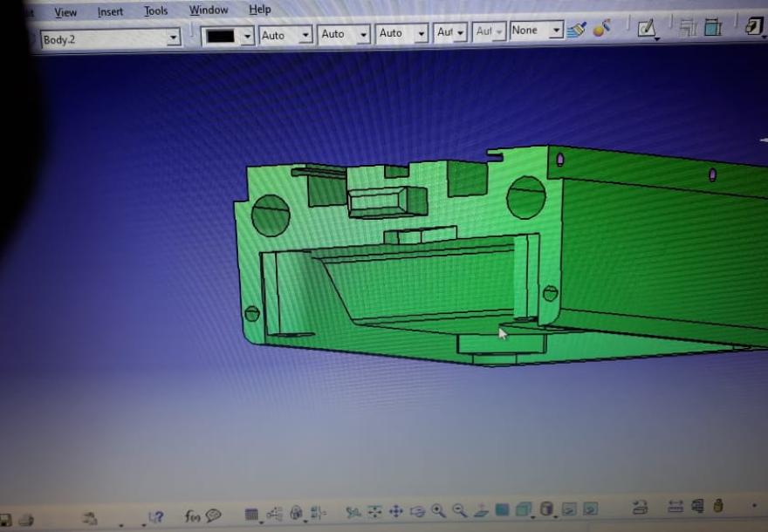Click the blue box icon in the top toolbar
768x532 pixels.
pos(713,27)
